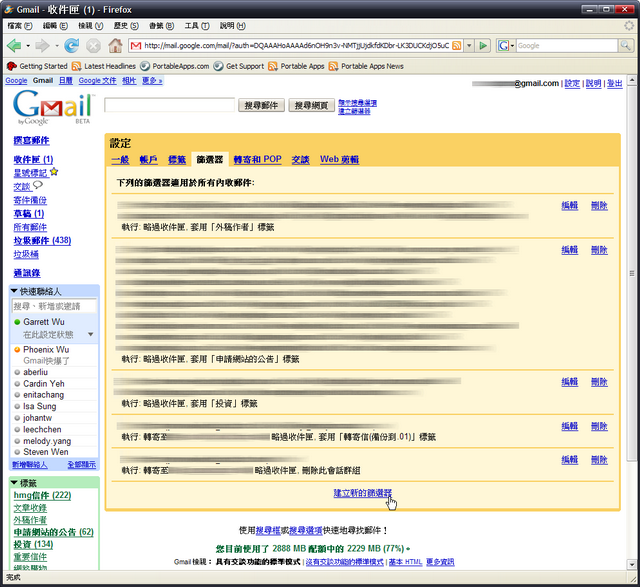The height and width of the screenshot is (587, 640).
Task: Open the 檔案 menu
Action: (x=20, y=26)
